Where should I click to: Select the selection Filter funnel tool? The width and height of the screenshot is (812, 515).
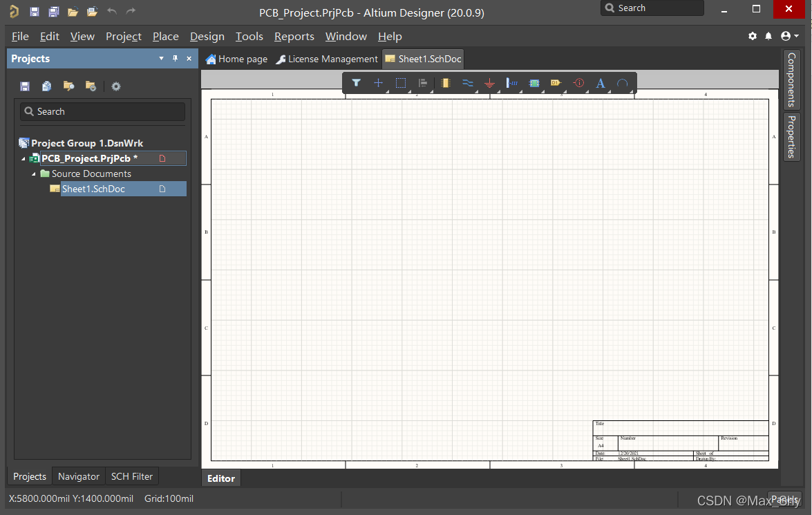(x=357, y=83)
